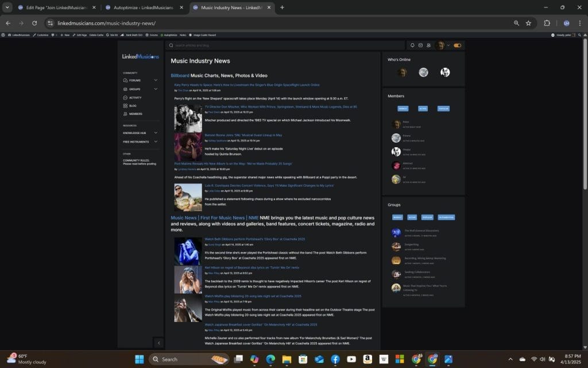Open the messages inbox icon in header
Image resolution: width=588 pixels, height=368 pixels.
pos(420,45)
